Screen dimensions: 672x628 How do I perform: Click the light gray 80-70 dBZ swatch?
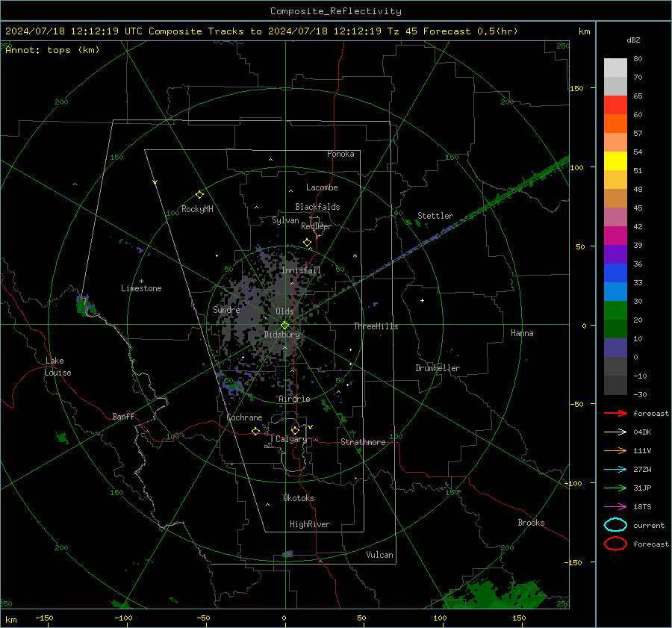[x=615, y=68]
